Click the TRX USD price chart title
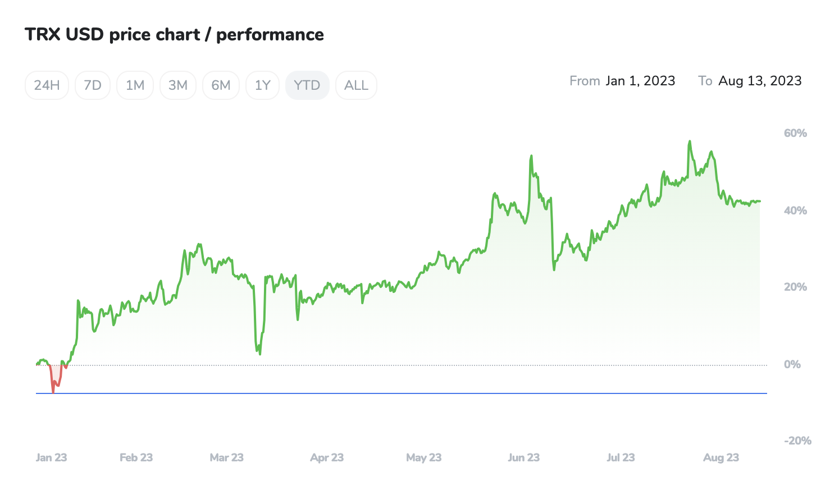This screenshot has width=839, height=504. [174, 35]
